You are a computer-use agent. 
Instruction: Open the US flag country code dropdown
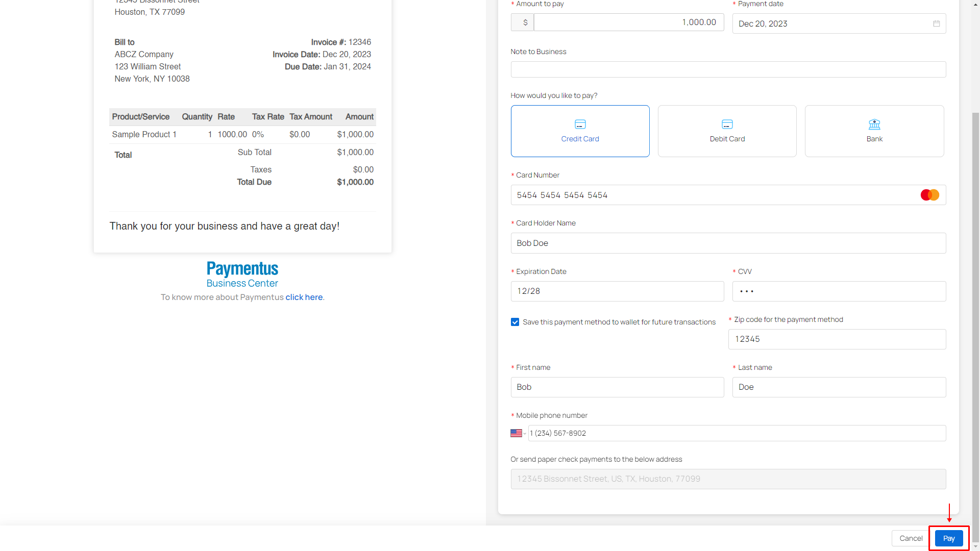pyautogui.click(x=518, y=433)
